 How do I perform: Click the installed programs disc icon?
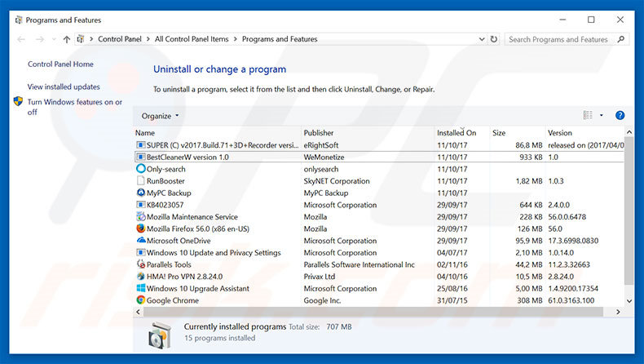159,335
